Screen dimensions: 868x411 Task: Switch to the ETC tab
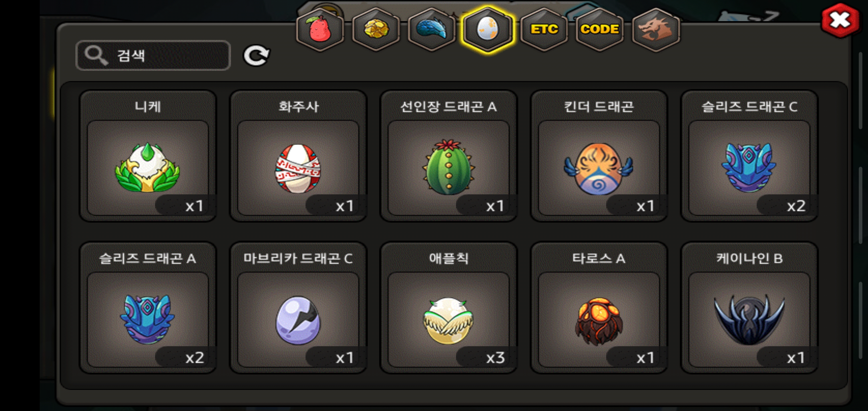(x=544, y=29)
